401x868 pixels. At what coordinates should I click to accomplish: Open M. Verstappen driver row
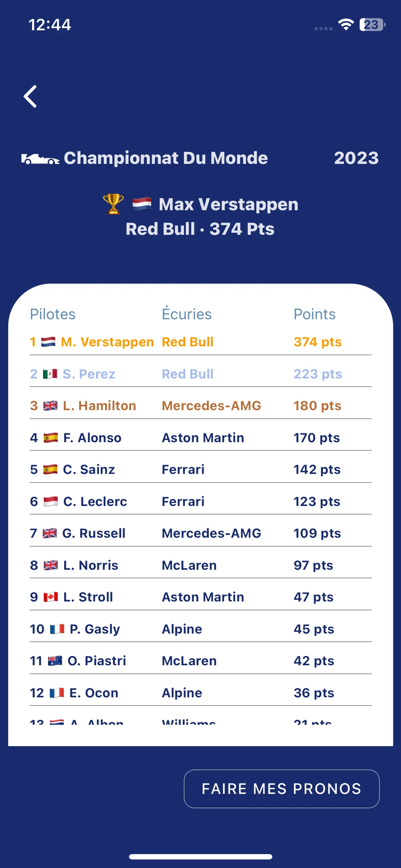pyautogui.click(x=201, y=342)
